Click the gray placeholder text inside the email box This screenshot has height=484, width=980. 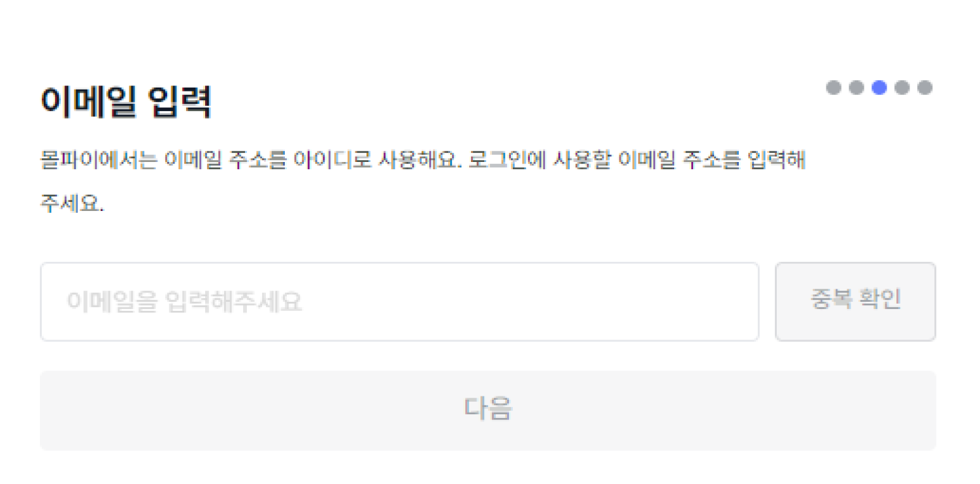point(184,302)
